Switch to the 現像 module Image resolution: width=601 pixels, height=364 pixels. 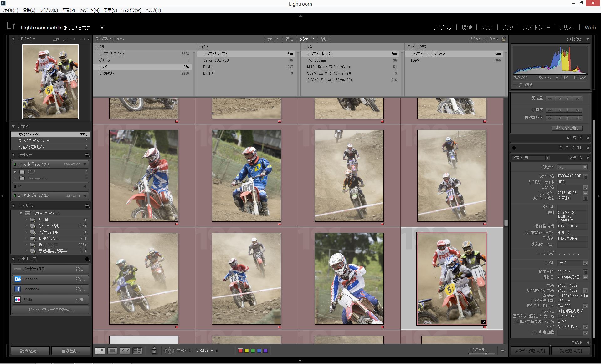click(x=466, y=28)
